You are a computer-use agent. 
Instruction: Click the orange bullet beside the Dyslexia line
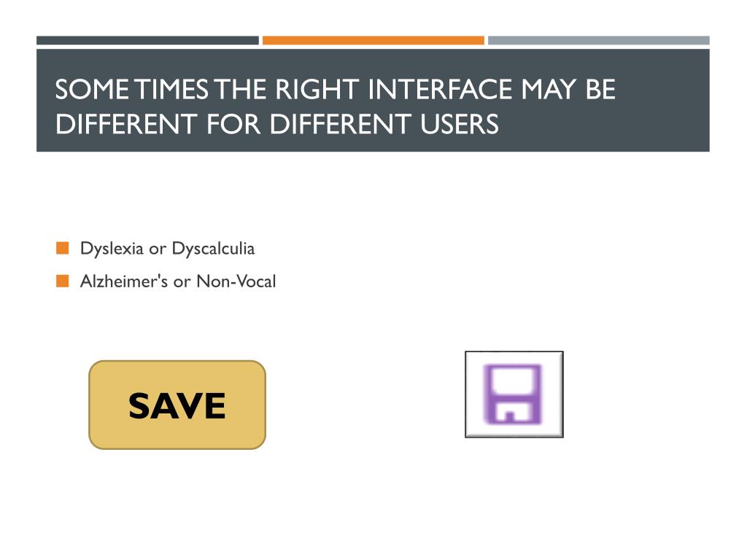click(63, 249)
